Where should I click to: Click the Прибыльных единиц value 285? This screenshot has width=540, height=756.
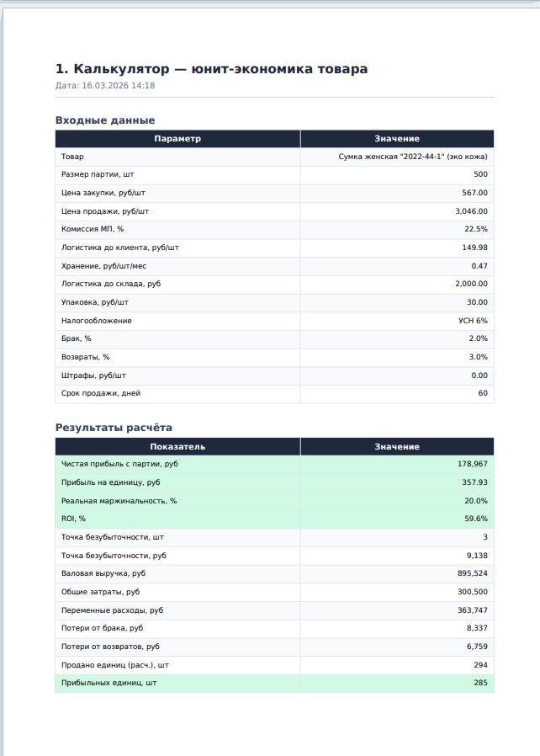480,683
